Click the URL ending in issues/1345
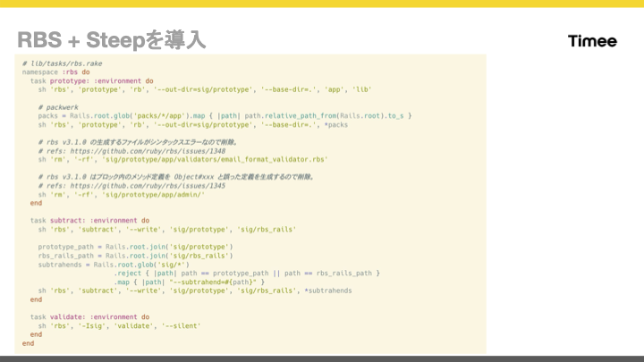The width and height of the screenshot is (644, 362). (x=148, y=186)
